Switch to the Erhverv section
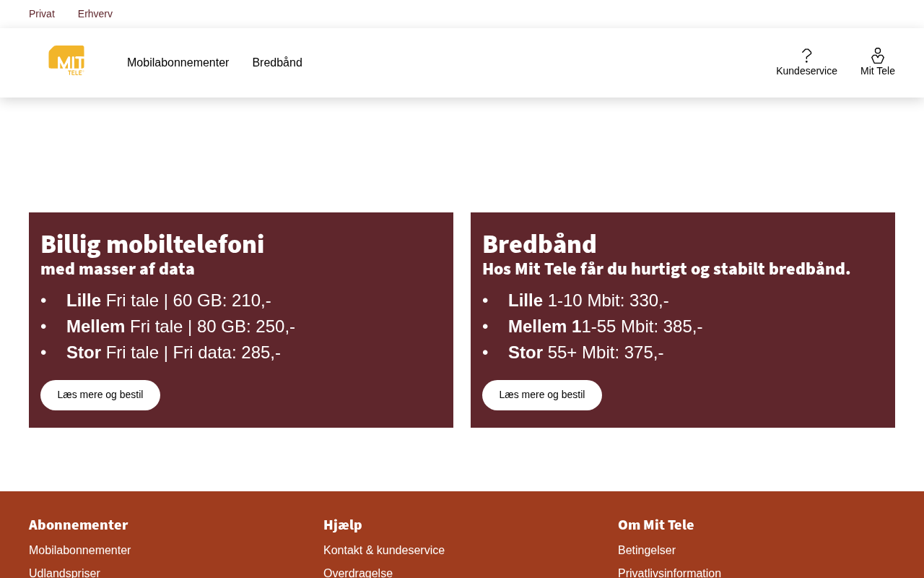 coord(95,14)
